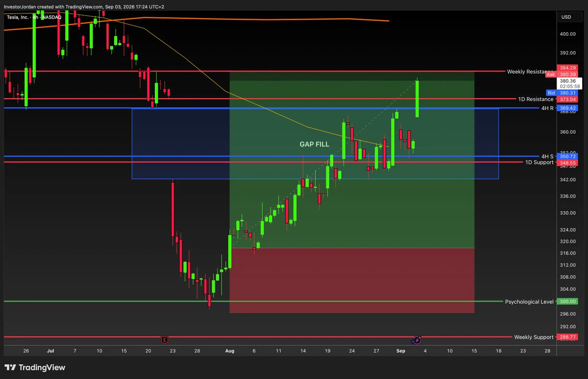Click the 350.72 blue price tag
Viewport: 588px width, 379px height.
pyautogui.click(x=567, y=156)
